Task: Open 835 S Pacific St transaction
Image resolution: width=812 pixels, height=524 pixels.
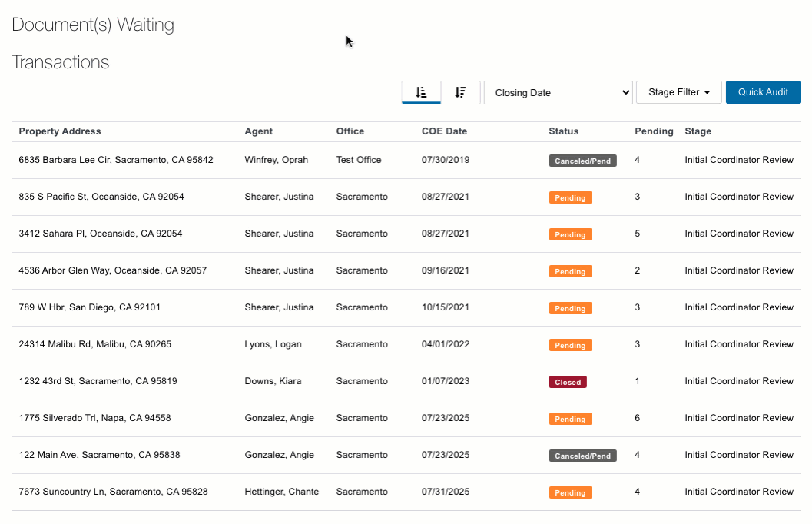Action: (x=101, y=197)
